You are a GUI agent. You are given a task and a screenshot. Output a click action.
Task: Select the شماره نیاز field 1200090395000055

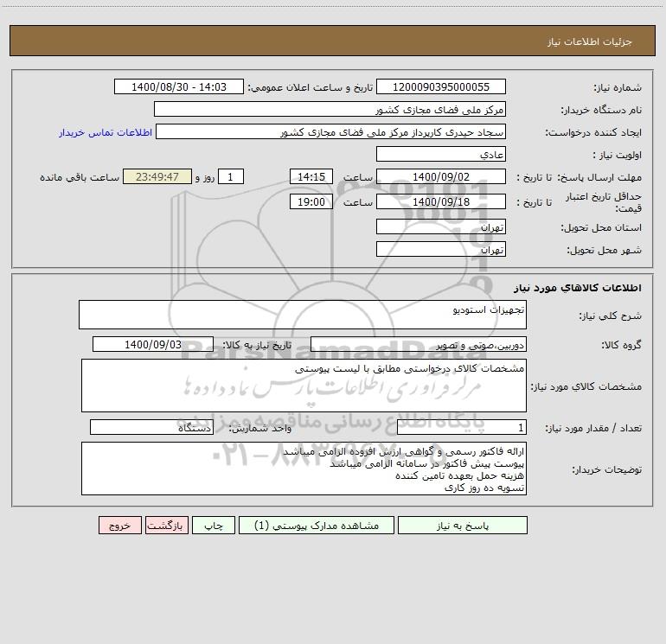441,86
